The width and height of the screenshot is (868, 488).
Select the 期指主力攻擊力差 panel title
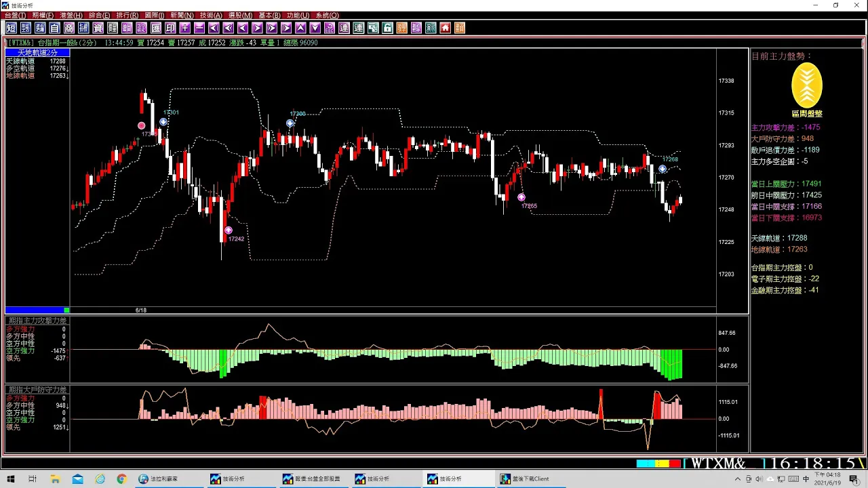point(37,321)
